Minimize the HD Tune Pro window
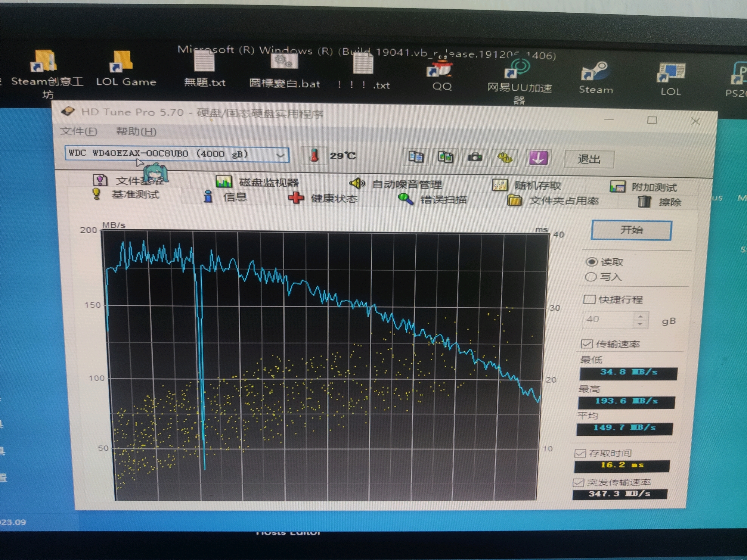Image resolution: width=747 pixels, height=560 pixels. point(609,119)
